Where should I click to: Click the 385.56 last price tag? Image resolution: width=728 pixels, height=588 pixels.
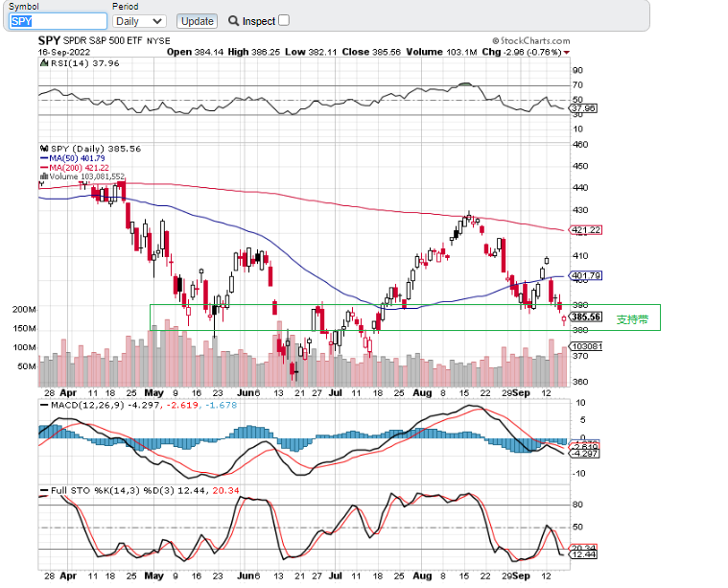coord(586,317)
